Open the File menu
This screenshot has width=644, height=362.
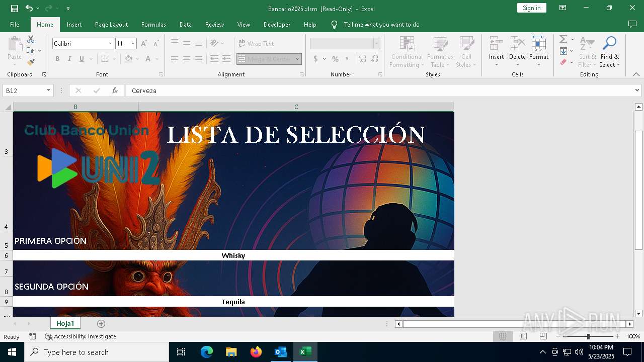[x=15, y=25]
